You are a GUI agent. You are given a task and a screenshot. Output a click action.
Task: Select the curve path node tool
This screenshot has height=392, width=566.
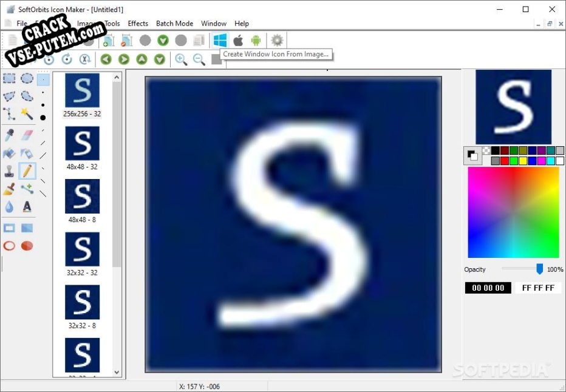tap(9, 114)
